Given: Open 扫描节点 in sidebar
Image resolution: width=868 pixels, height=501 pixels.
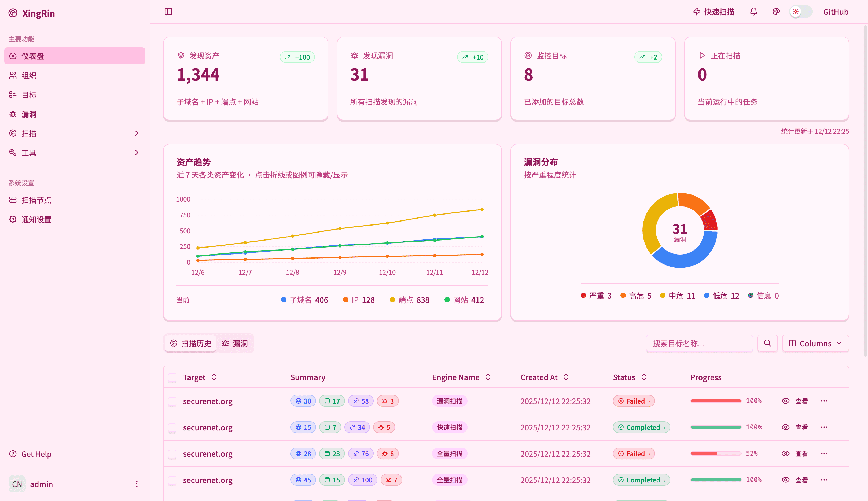Looking at the screenshot, I should coord(36,200).
